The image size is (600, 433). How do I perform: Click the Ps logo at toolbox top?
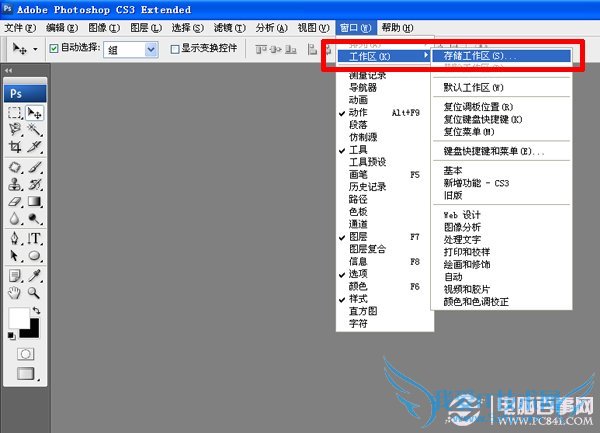pos(25,93)
